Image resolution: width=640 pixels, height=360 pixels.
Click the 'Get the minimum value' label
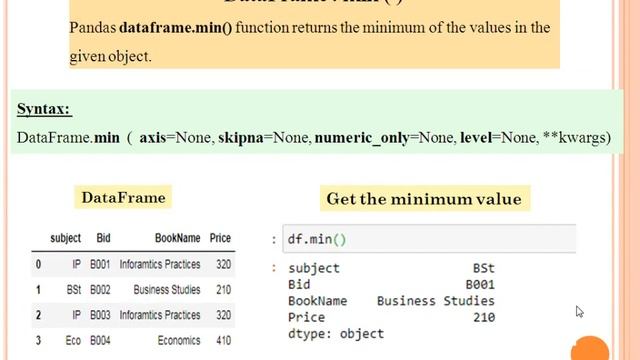pyautogui.click(x=424, y=199)
